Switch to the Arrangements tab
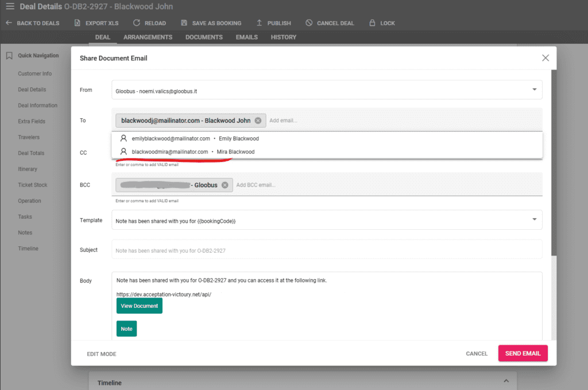588x390 pixels. [x=148, y=37]
